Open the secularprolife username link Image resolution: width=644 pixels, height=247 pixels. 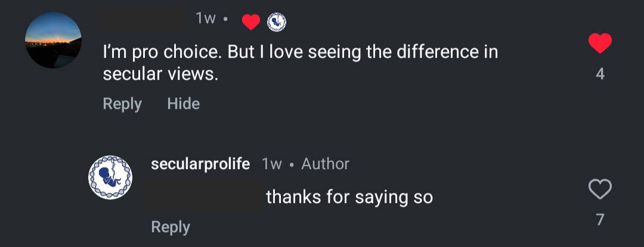(200, 164)
